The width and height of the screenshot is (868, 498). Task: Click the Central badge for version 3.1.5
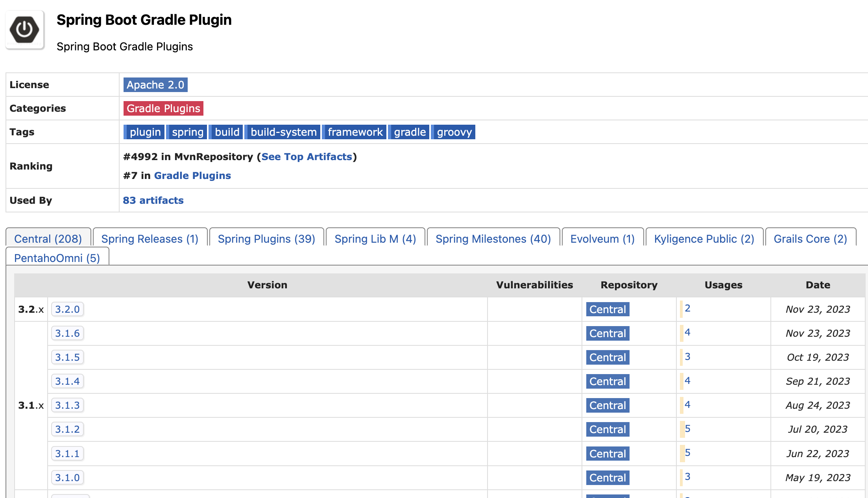coord(607,357)
